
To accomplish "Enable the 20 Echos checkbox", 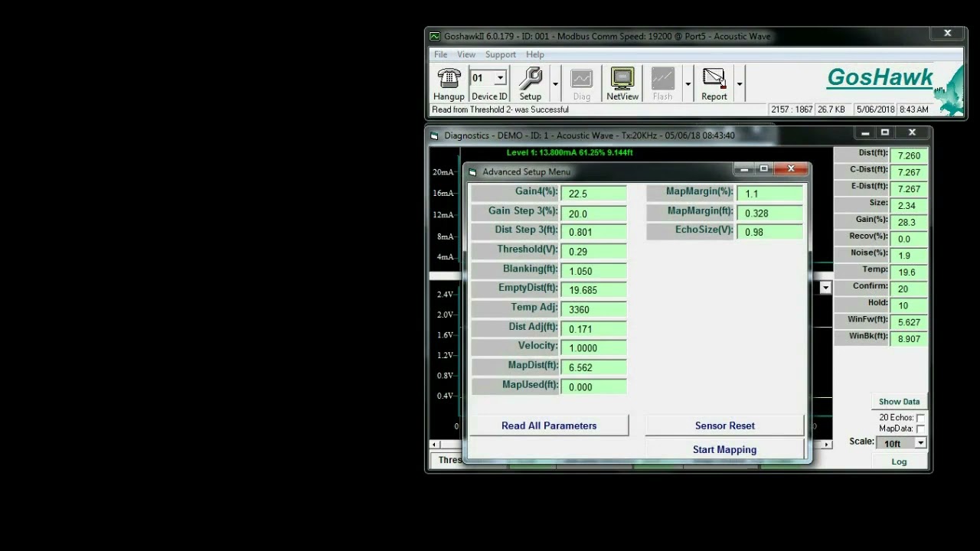I will click(920, 418).
